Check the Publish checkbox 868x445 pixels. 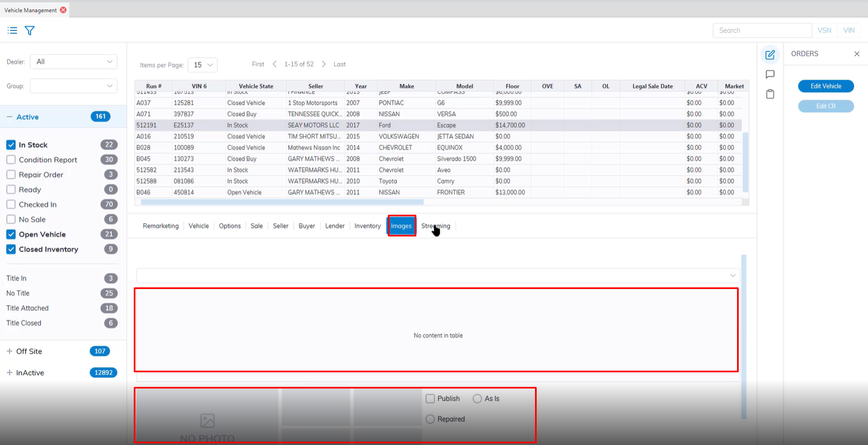pyautogui.click(x=430, y=399)
